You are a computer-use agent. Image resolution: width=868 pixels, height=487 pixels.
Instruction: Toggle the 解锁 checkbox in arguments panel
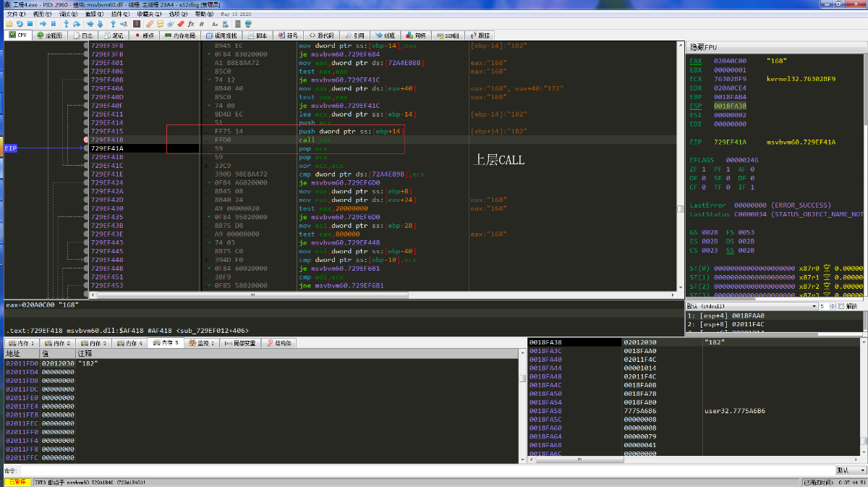point(840,306)
